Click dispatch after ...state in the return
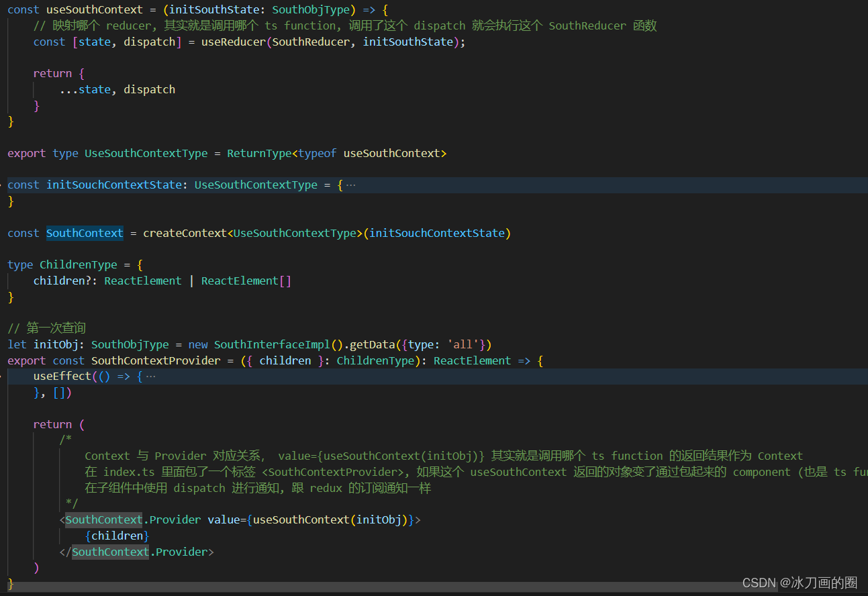 coord(149,89)
